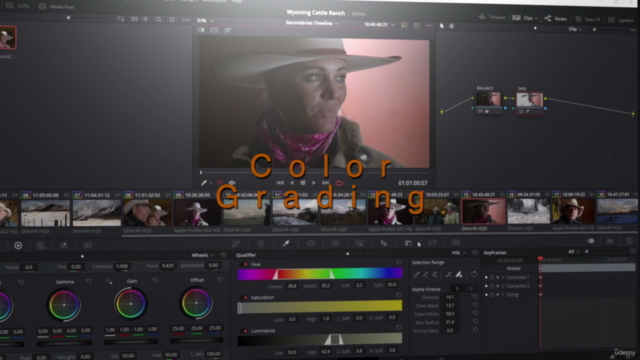Open gallery options three-dot menu
The image size is (640, 360).
click(185, 20)
